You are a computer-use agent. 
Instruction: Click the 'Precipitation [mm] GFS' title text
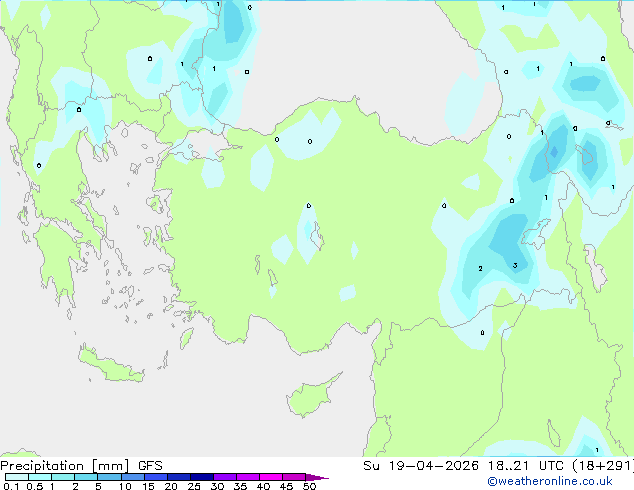[81, 466]
